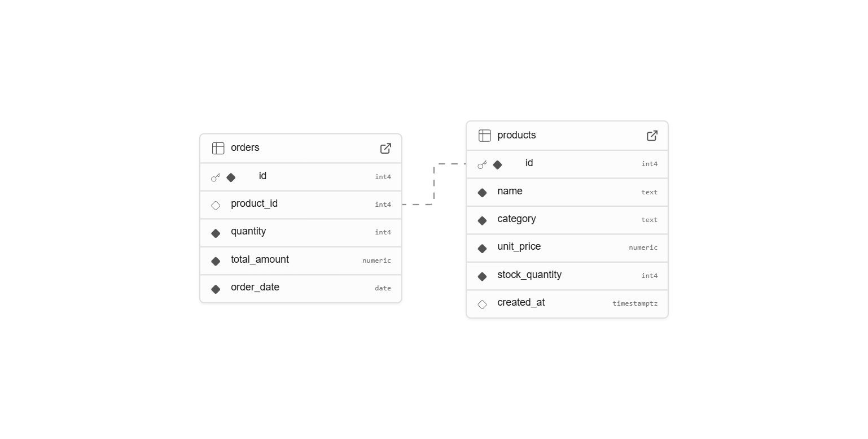The image size is (868, 439).
Task: Click the int4 type label on quantity row
Action: tap(383, 232)
